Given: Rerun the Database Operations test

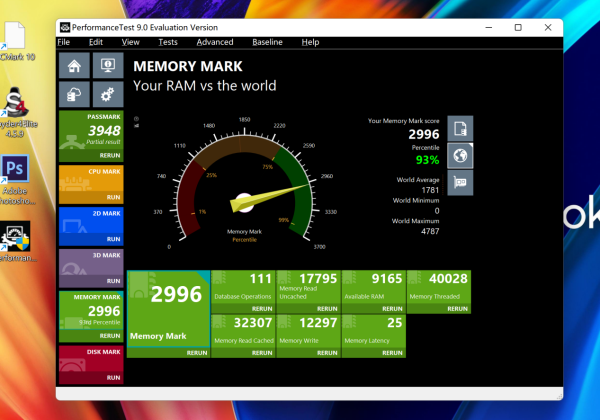Looking at the screenshot, I should point(262,309).
